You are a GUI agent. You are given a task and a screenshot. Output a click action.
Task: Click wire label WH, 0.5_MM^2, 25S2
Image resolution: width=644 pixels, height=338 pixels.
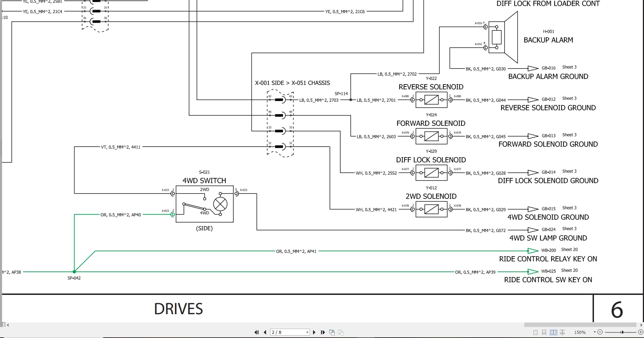point(376,173)
